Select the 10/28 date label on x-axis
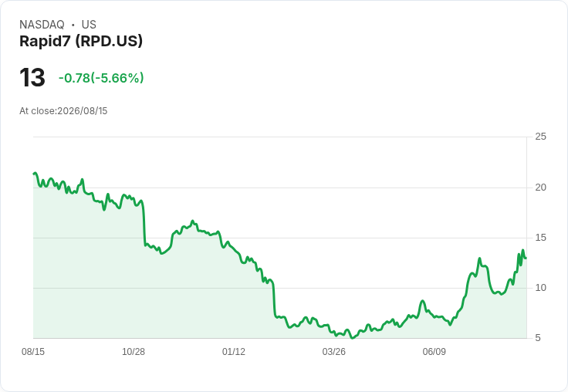 point(134,351)
